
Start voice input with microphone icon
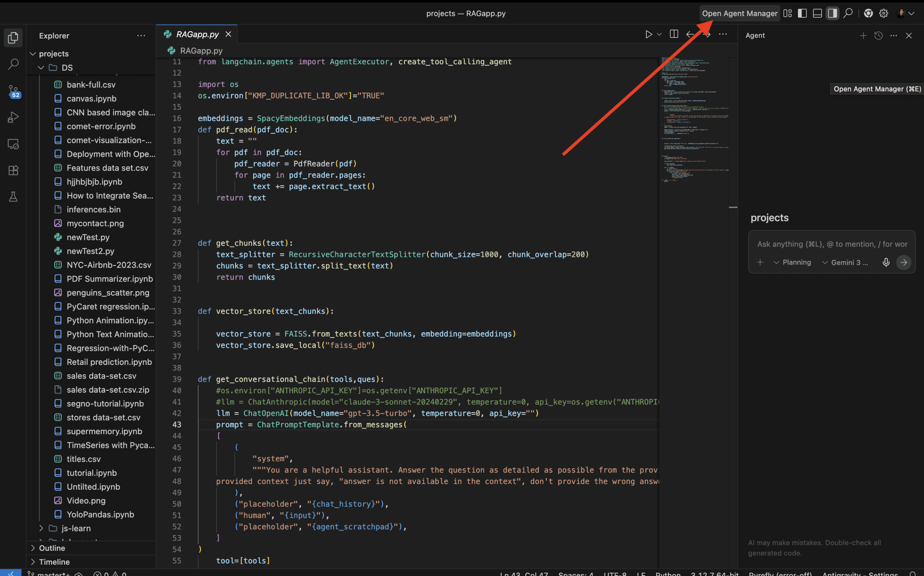point(886,262)
